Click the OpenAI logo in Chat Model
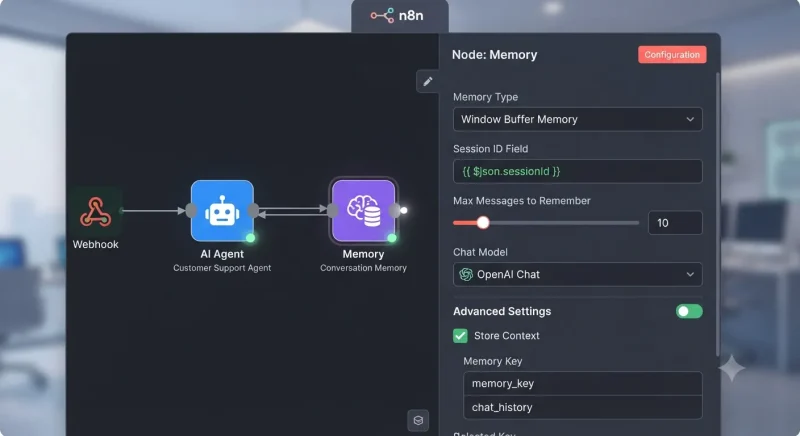Image resolution: width=800 pixels, height=436 pixels. [x=466, y=274]
